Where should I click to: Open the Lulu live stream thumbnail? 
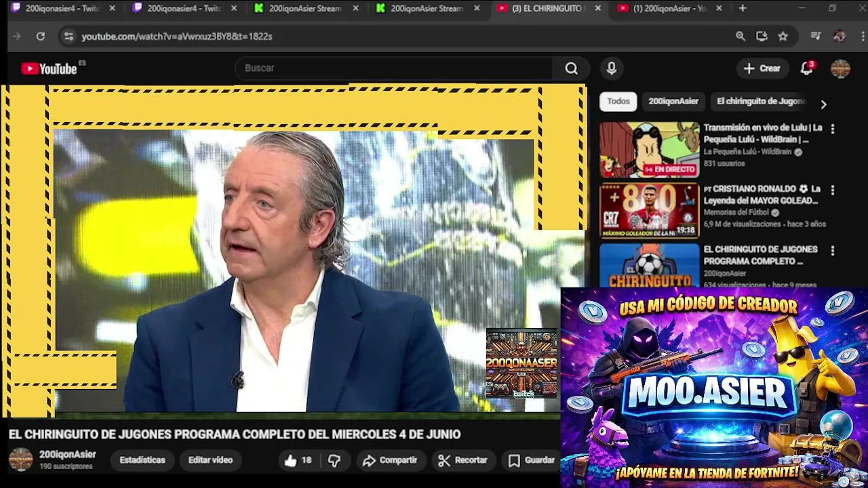(x=649, y=150)
